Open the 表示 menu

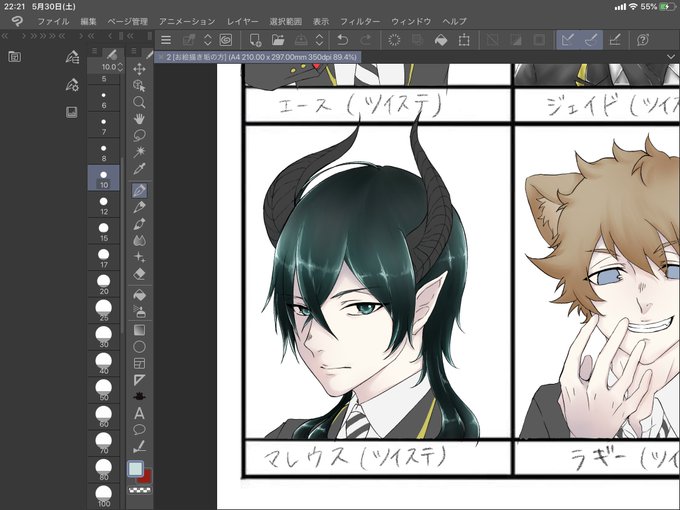[x=321, y=21]
